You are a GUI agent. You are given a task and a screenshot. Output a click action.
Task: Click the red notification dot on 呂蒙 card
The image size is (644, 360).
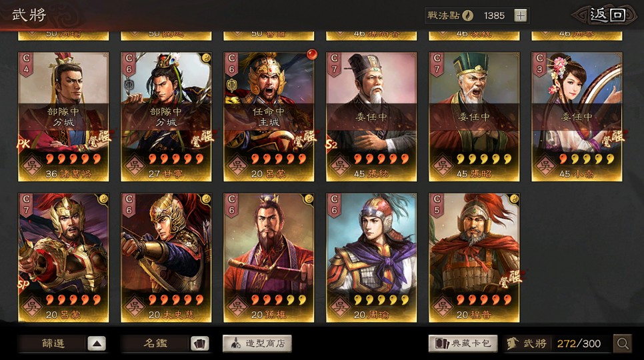click(312, 54)
